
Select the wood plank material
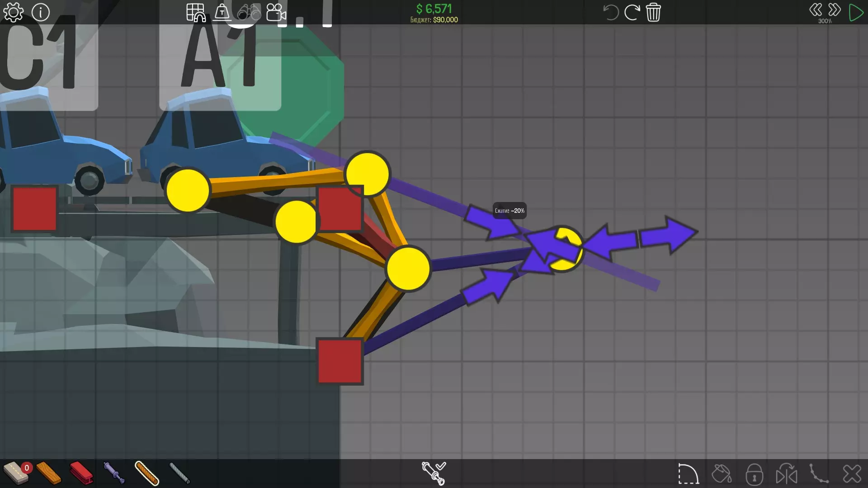pyautogui.click(x=48, y=473)
